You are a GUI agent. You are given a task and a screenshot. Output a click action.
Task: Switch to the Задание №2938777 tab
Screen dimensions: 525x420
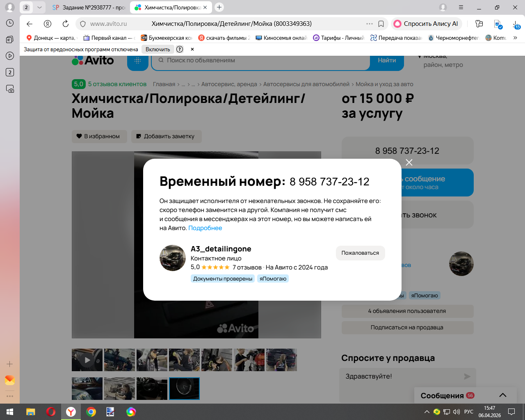[x=89, y=7]
